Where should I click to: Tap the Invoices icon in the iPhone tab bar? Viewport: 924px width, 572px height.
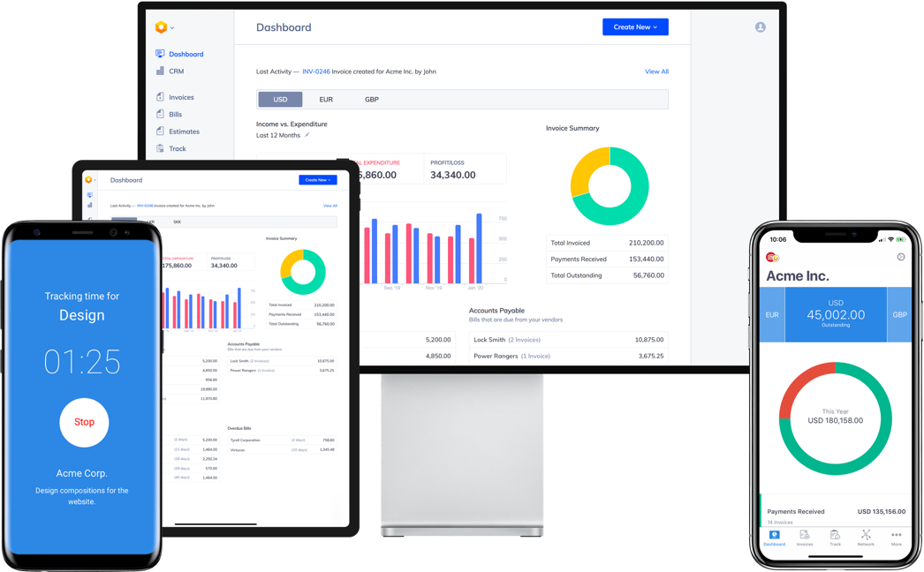(x=805, y=535)
